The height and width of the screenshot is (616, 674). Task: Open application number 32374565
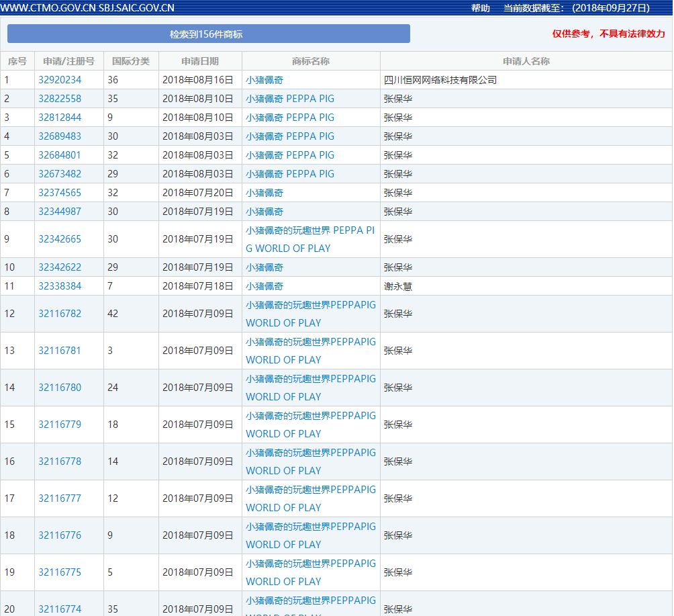pyautogui.click(x=60, y=193)
